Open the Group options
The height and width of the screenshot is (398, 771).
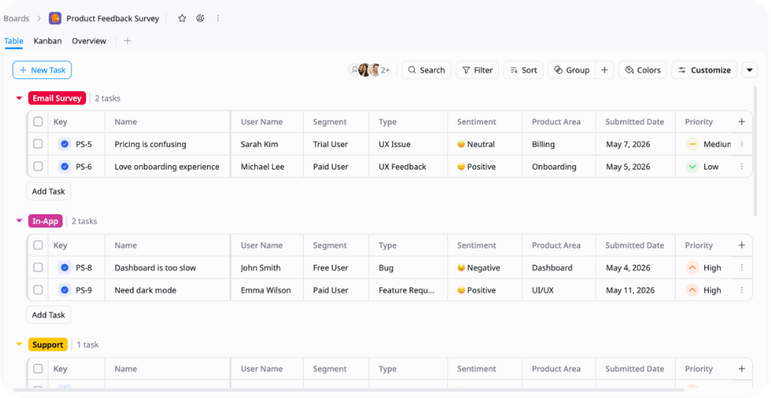571,70
